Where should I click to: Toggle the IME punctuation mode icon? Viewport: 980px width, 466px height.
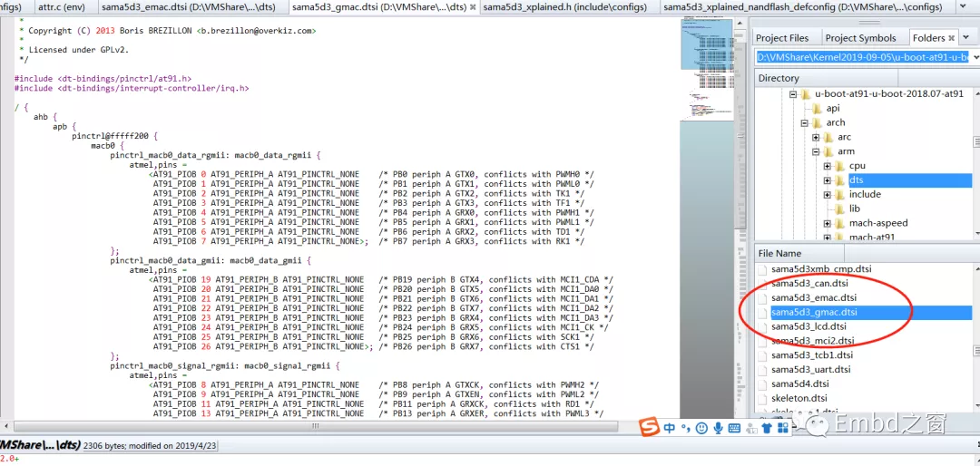point(685,429)
